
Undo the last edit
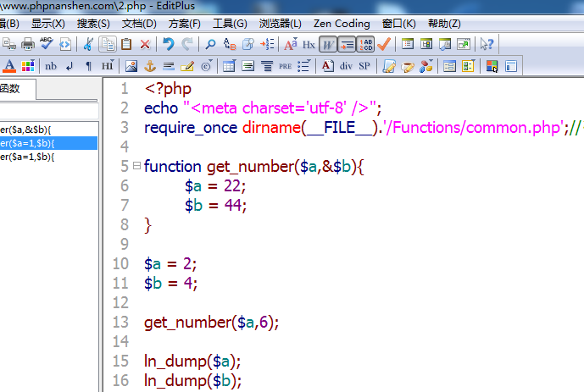pyautogui.click(x=169, y=44)
